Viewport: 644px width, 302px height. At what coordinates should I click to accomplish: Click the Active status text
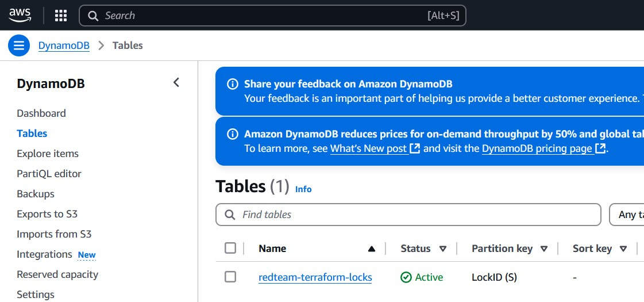pos(429,277)
